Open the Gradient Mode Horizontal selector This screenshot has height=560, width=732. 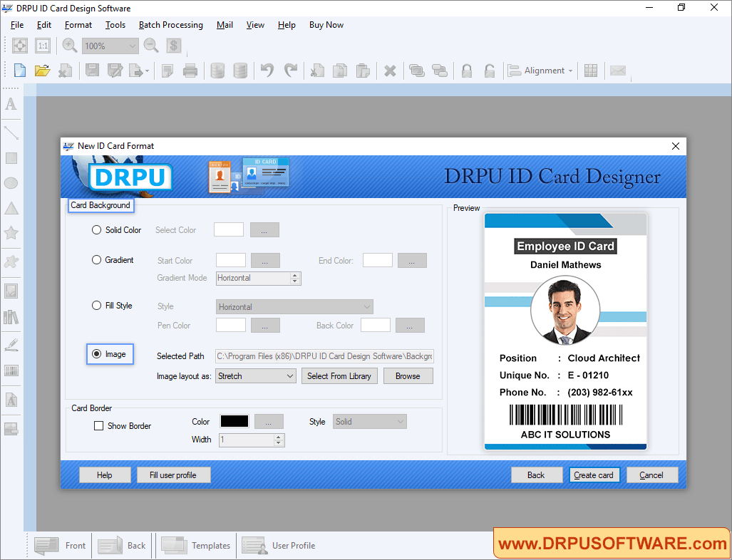point(259,278)
